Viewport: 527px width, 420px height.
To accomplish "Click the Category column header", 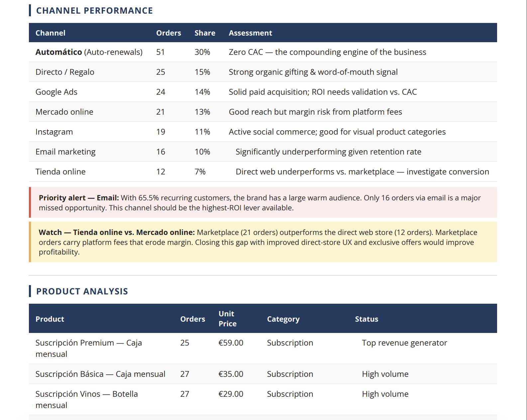I will tap(283, 319).
